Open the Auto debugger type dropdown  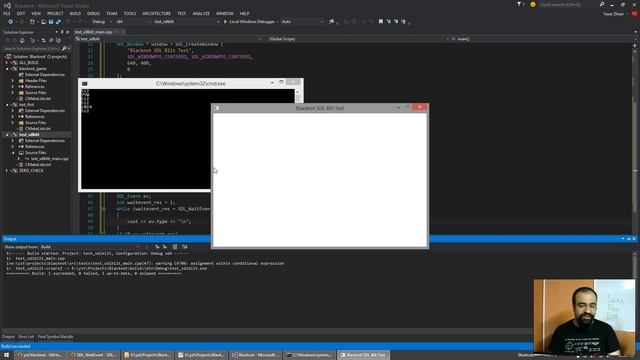click(x=301, y=22)
